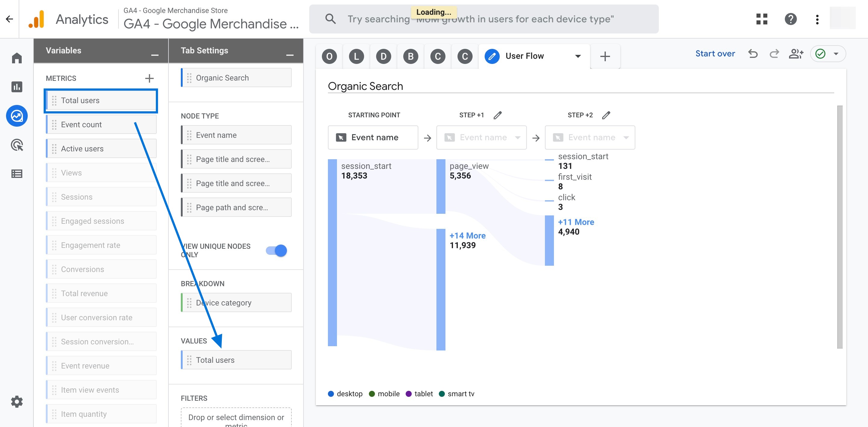868x427 pixels.
Task: Open the Help question mark icon
Action: click(x=791, y=19)
